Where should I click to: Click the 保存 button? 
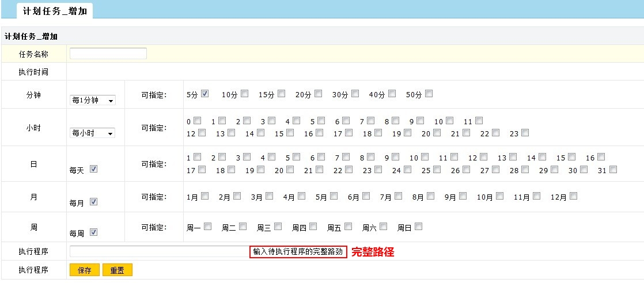[84, 270]
